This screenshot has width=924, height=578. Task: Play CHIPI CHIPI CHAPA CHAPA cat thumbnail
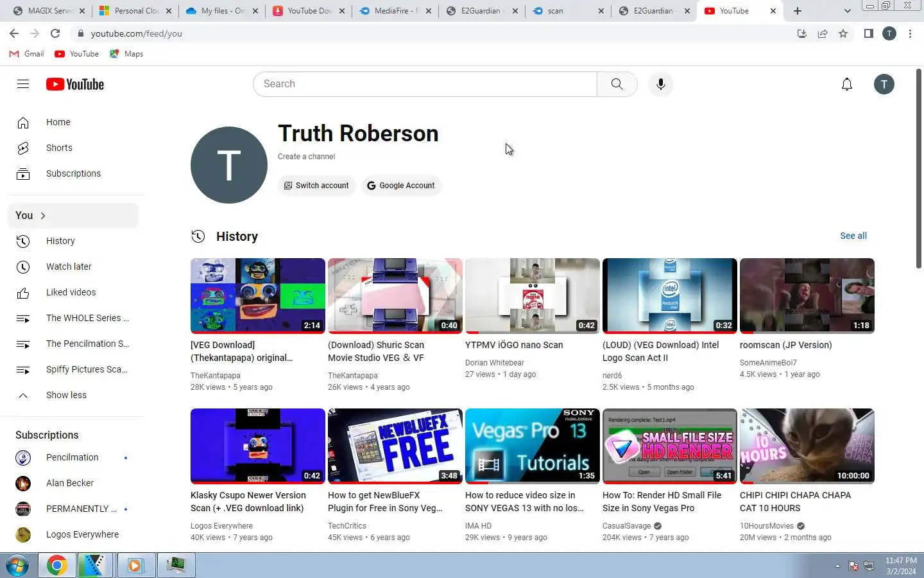(807, 446)
